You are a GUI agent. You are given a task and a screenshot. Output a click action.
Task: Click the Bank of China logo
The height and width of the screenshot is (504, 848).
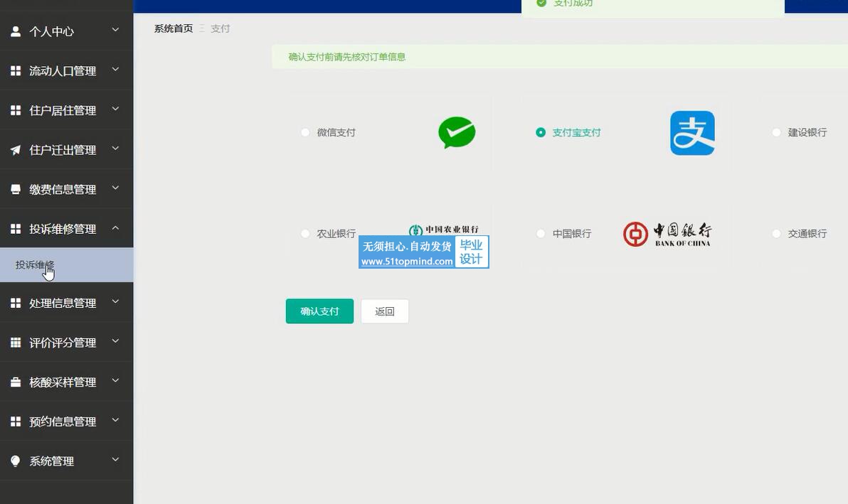click(667, 235)
